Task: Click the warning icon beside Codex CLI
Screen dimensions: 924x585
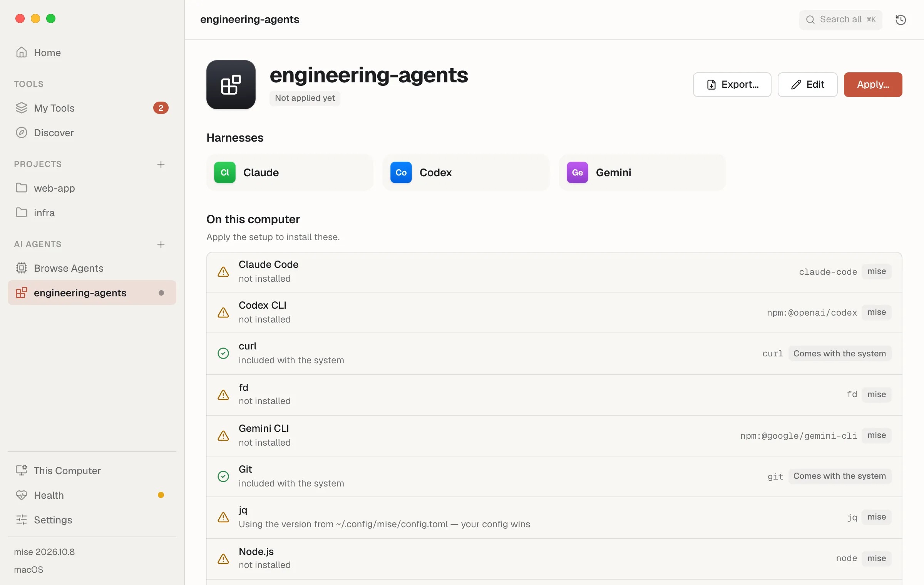Action: pyautogui.click(x=223, y=313)
